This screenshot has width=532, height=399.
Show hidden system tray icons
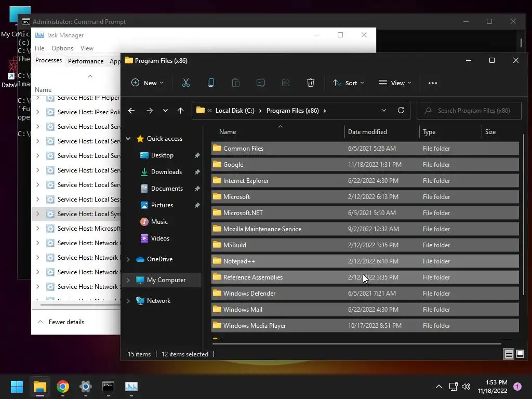coord(438,387)
